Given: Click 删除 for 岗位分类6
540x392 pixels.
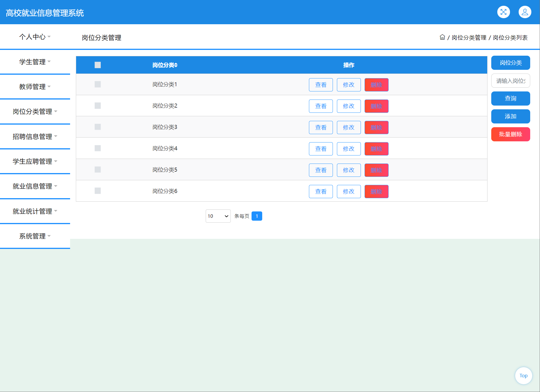Looking at the screenshot, I should [x=376, y=192].
